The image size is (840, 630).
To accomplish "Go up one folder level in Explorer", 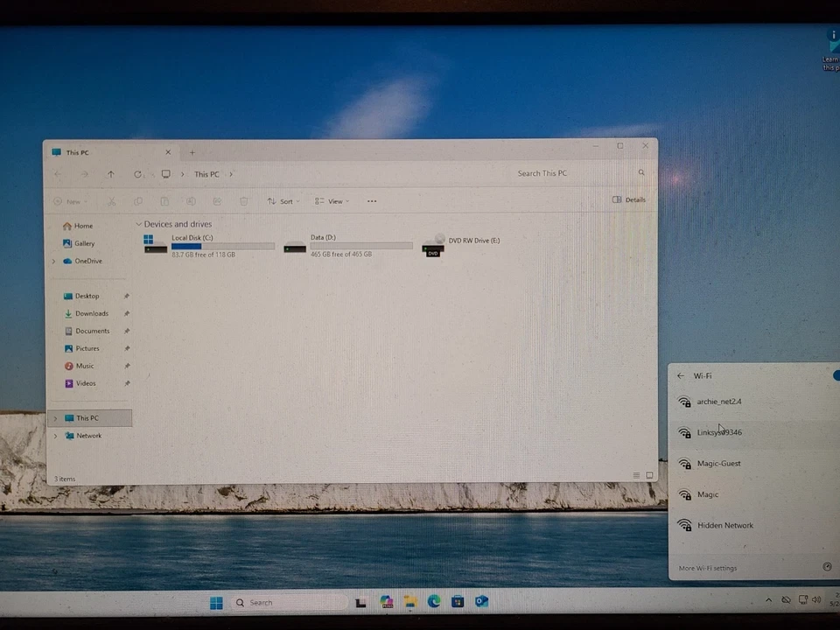I will pyautogui.click(x=111, y=174).
